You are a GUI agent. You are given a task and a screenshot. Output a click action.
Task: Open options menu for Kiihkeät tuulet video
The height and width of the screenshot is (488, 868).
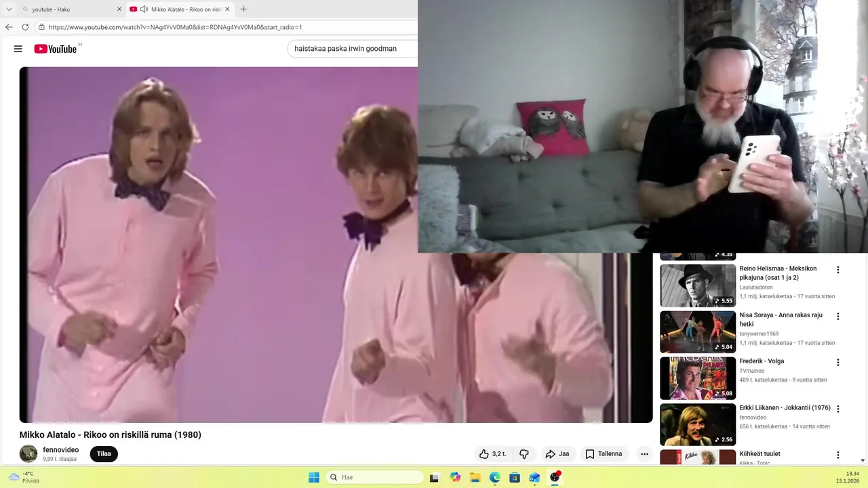[838, 455]
